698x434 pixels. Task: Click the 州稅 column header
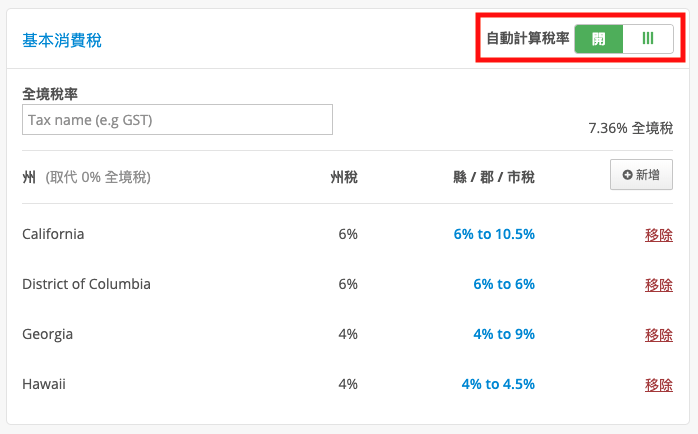pyautogui.click(x=344, y=177)
